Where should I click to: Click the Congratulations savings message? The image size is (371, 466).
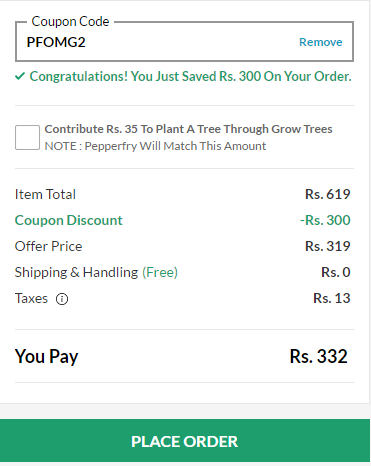click(190, 77)
